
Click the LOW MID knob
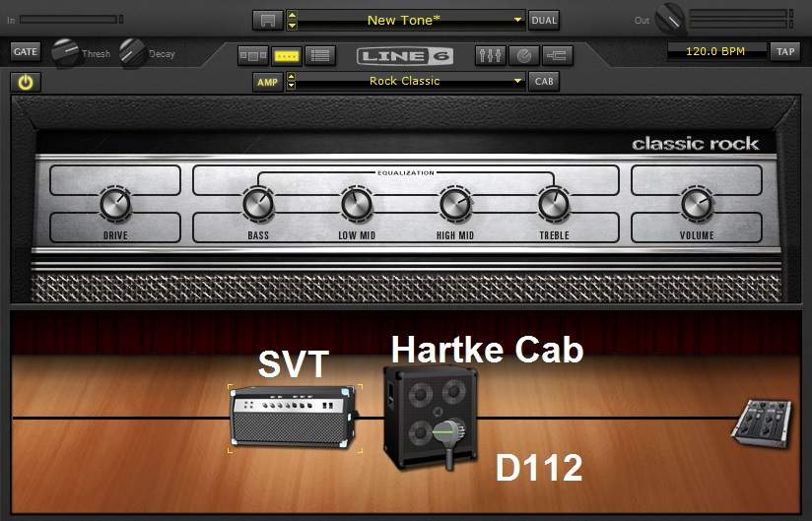tap(357, 203)
